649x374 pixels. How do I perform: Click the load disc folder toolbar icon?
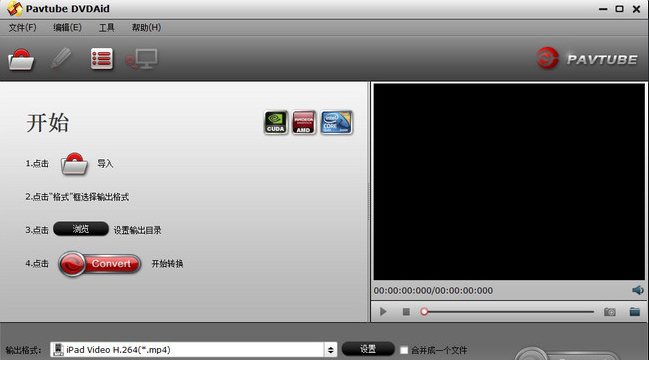[x=21, y=60]
